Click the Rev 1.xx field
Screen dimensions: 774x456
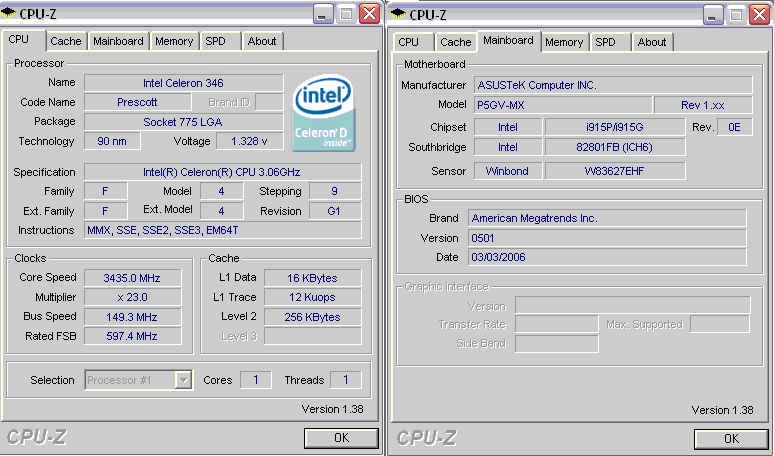703,105
